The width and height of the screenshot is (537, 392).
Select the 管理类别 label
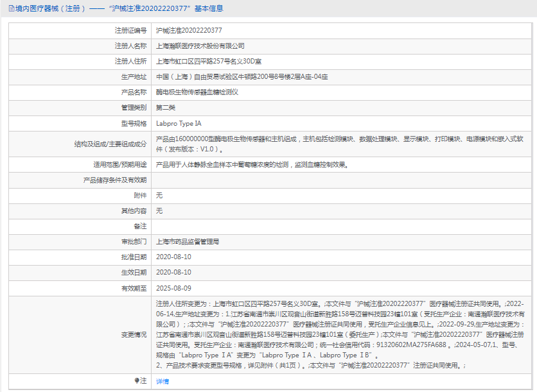(x=134, y=108)
